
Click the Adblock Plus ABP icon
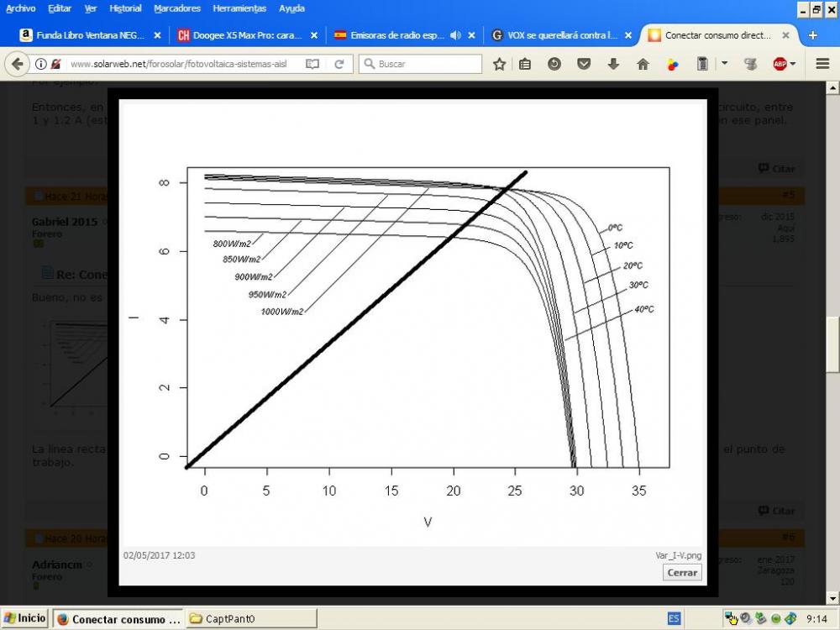(780, 65)
